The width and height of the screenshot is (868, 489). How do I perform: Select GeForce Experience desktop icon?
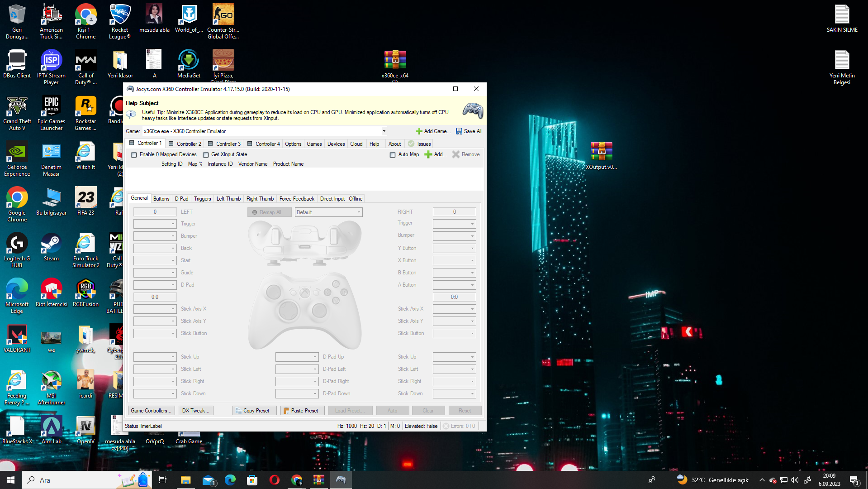tap(17, 158)
